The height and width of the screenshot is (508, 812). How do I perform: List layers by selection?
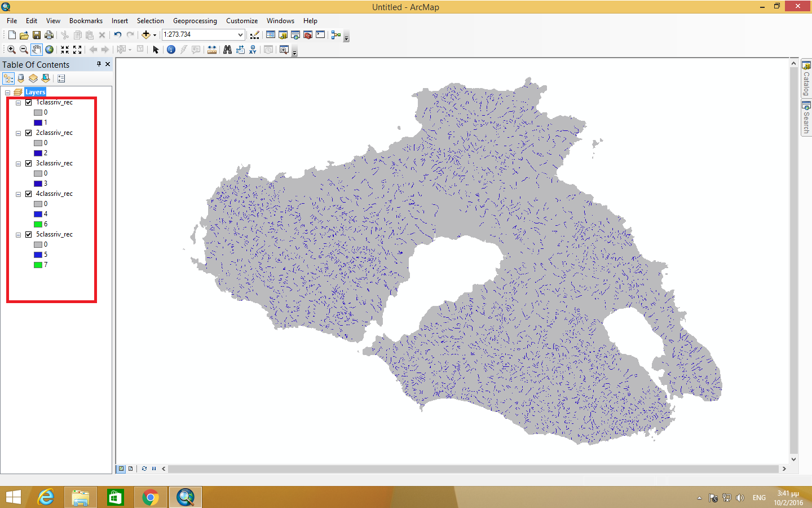[46, 78]
